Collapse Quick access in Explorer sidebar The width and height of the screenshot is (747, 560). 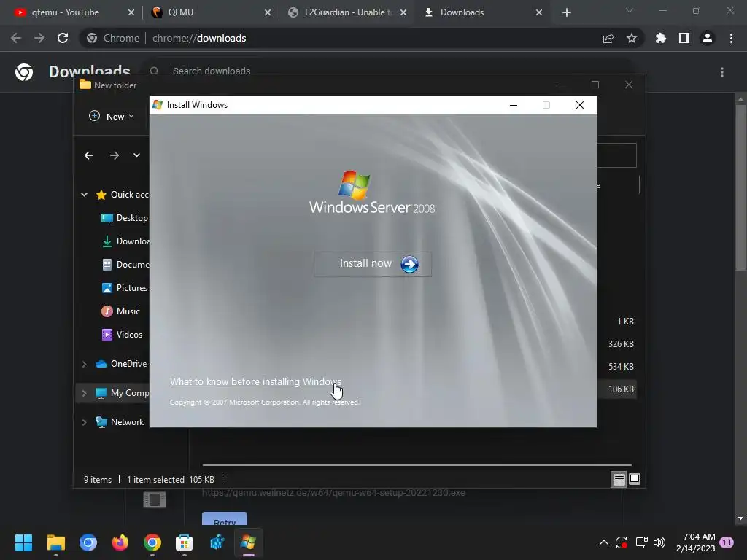click(85, 194)
